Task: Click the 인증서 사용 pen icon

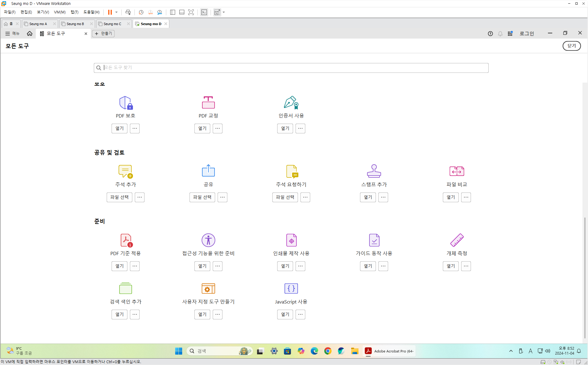Action: pos(291,103)
